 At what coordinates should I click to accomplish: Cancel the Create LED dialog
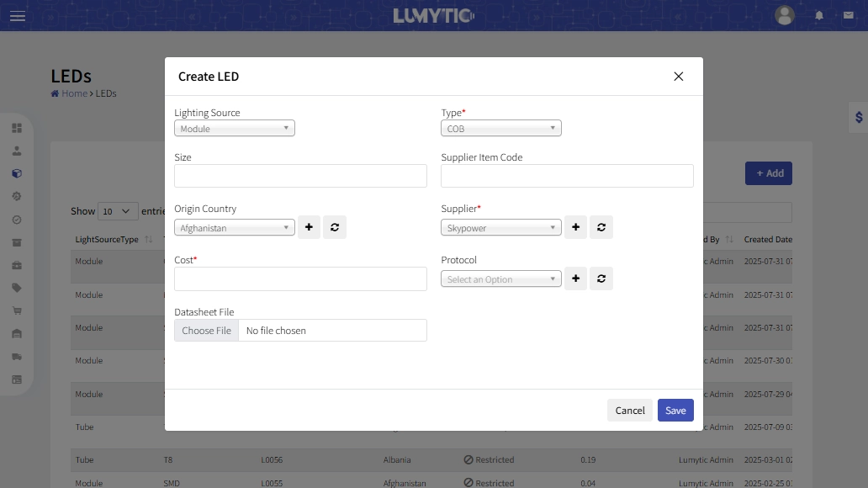tap(630, 411)
